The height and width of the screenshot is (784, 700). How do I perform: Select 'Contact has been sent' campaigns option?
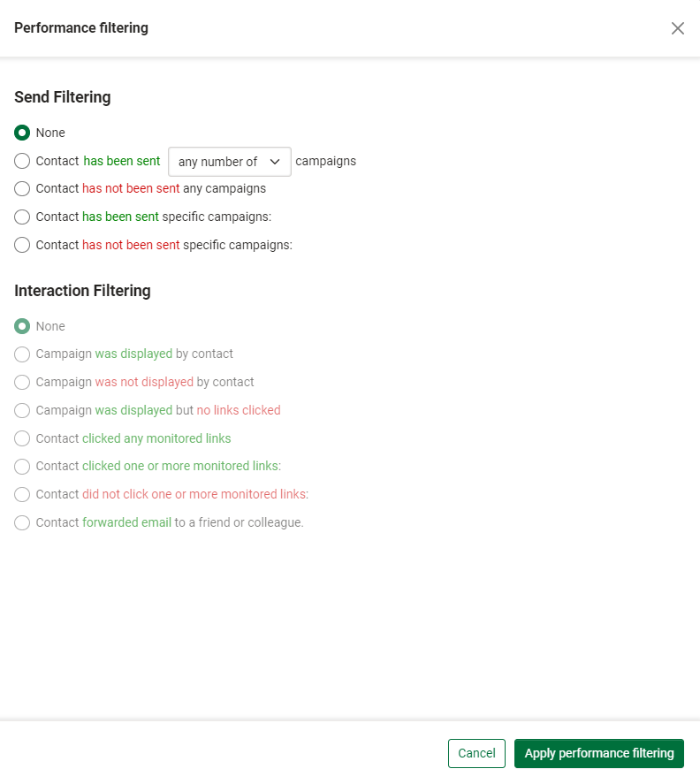pos(22,161)
